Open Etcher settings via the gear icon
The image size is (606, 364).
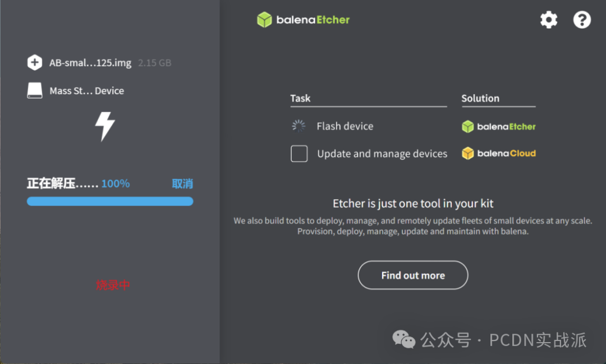548,20
